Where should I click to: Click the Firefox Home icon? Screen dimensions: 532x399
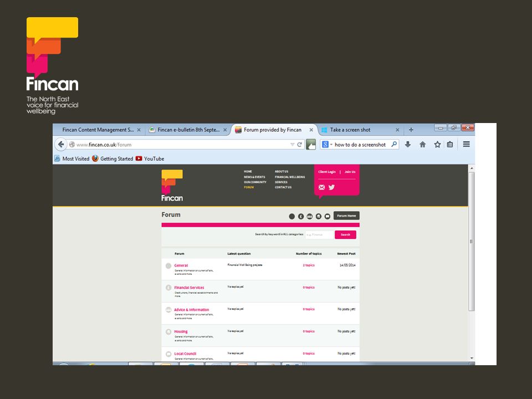point(422,145)
